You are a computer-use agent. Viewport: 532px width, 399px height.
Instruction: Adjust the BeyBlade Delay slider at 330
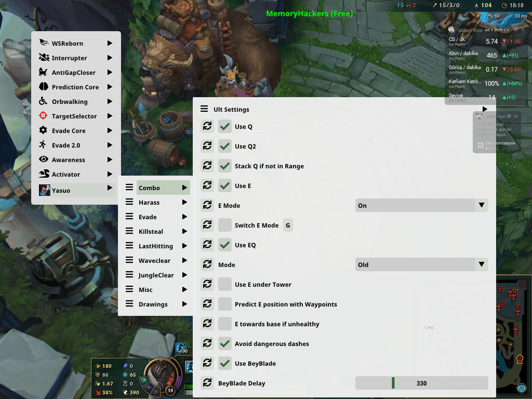(421, 383)
